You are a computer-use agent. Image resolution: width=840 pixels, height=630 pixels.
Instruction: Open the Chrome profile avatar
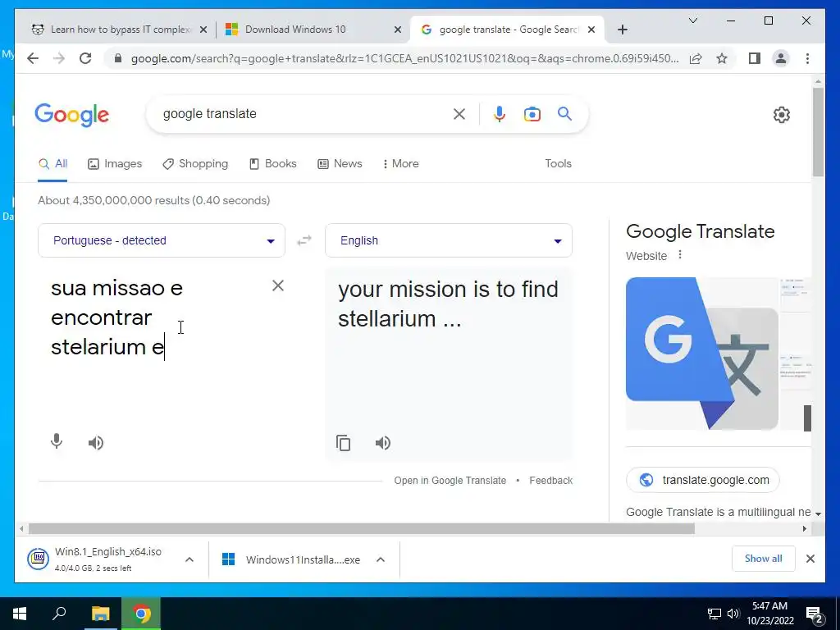[781, 58]
